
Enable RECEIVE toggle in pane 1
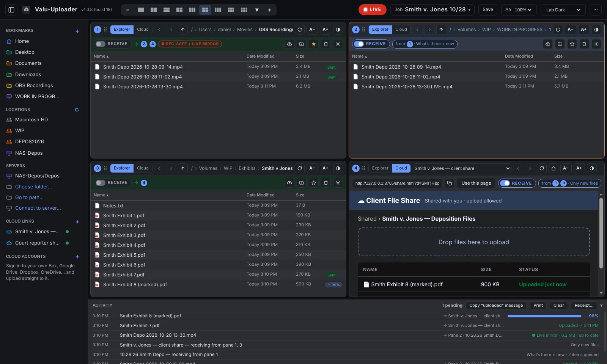point(101,44)
